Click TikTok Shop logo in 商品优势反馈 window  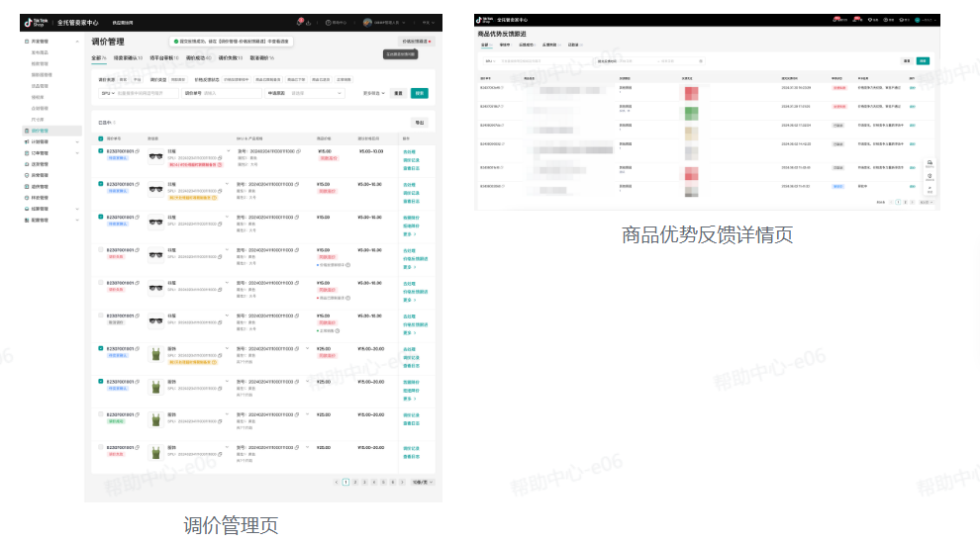pyautogui.click(x=485, y=20)
